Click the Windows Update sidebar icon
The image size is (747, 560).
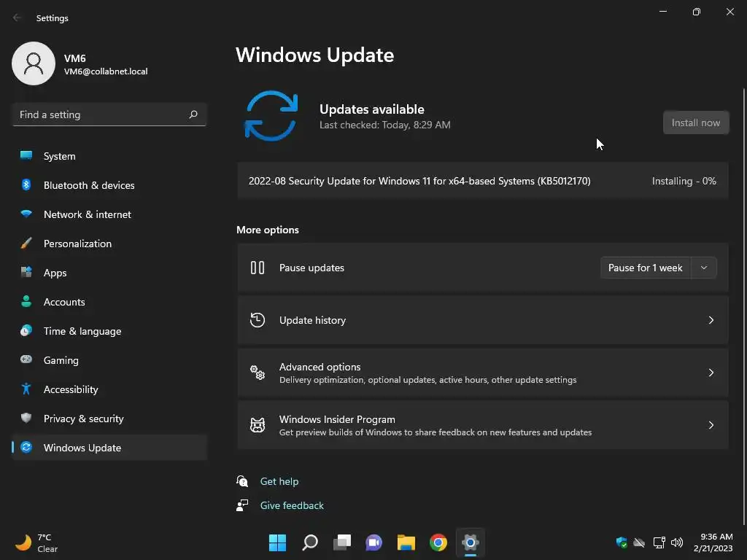[x=26, y=447]
